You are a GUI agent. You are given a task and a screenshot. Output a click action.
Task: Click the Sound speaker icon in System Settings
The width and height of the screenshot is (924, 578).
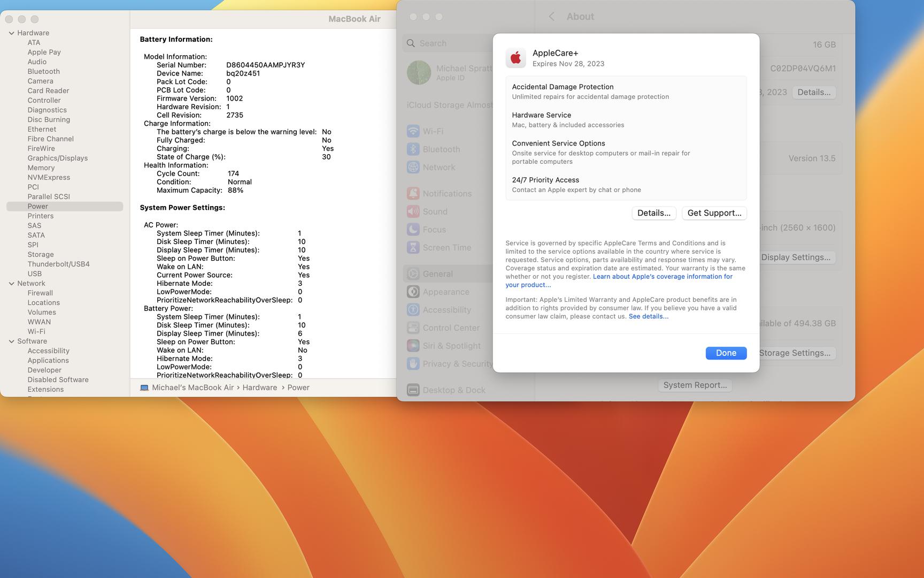pos(413,211)
